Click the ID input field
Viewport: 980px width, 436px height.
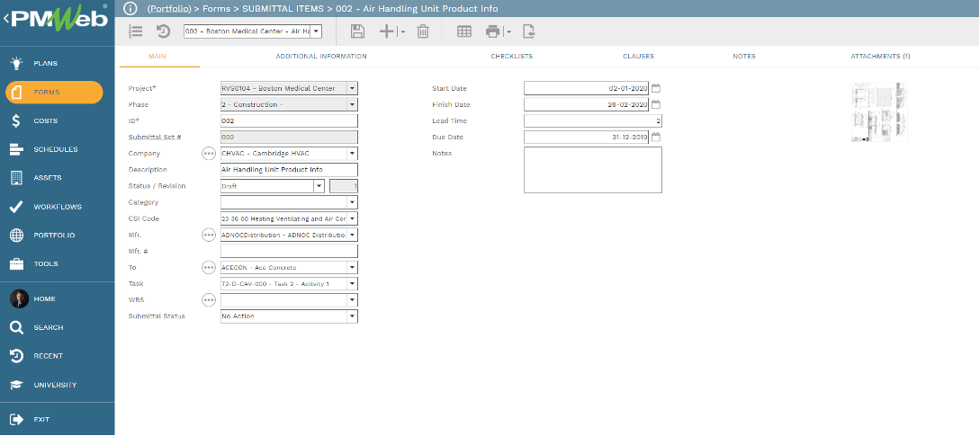click(x=290, y=120)
